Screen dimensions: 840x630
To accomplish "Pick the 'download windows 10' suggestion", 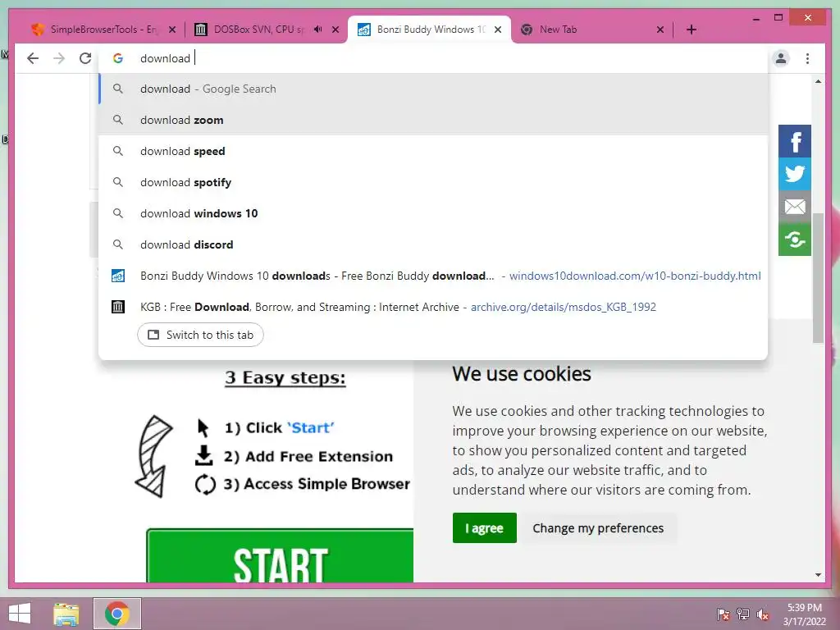I will (x=433, y=213).
